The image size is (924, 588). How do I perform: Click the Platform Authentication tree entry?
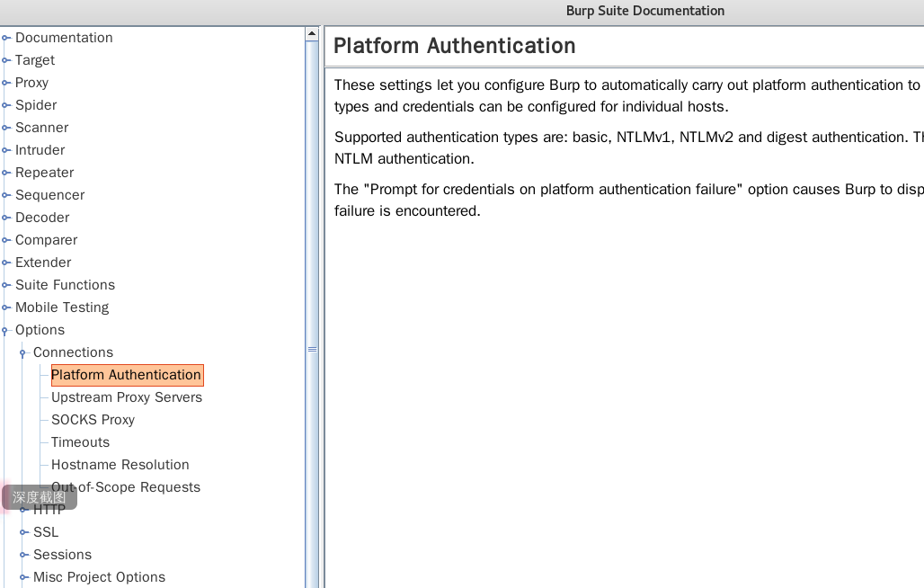[126, 375]
